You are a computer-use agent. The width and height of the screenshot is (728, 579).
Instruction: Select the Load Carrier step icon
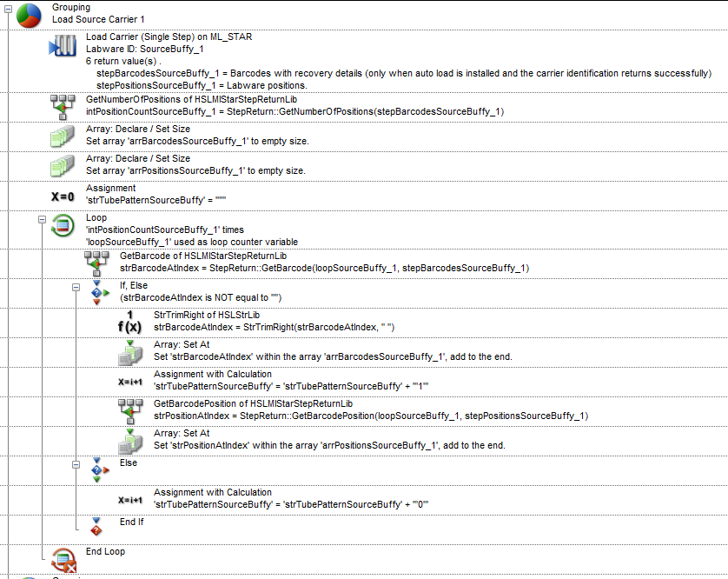click(63, 45)
